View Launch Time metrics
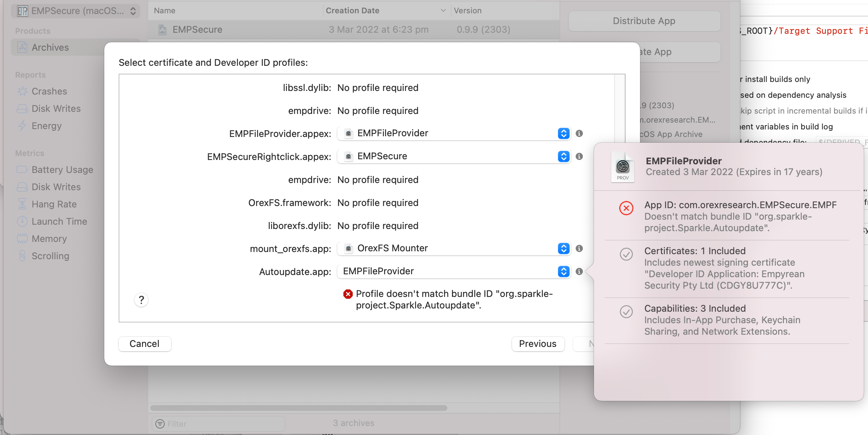 point(59,221)
